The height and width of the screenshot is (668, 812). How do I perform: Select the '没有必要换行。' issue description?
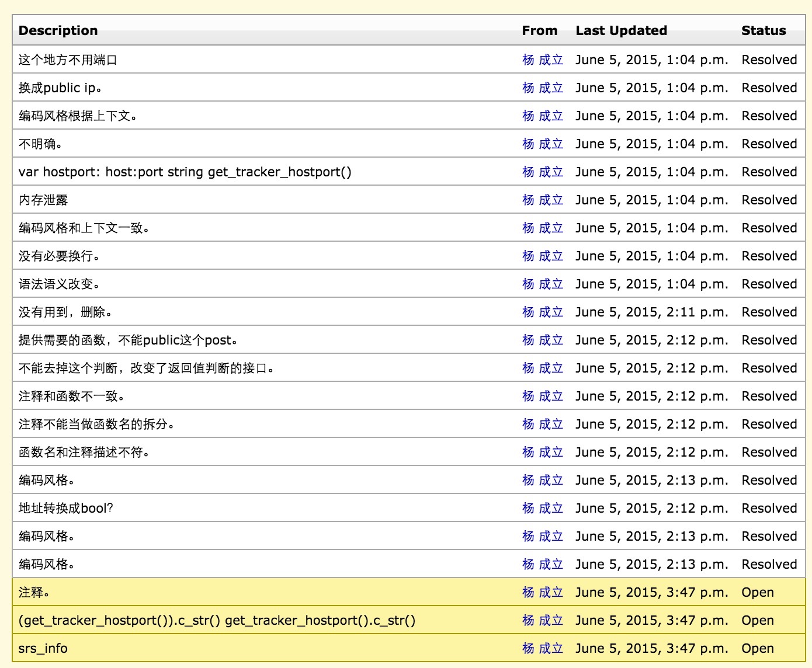point(59,256)
